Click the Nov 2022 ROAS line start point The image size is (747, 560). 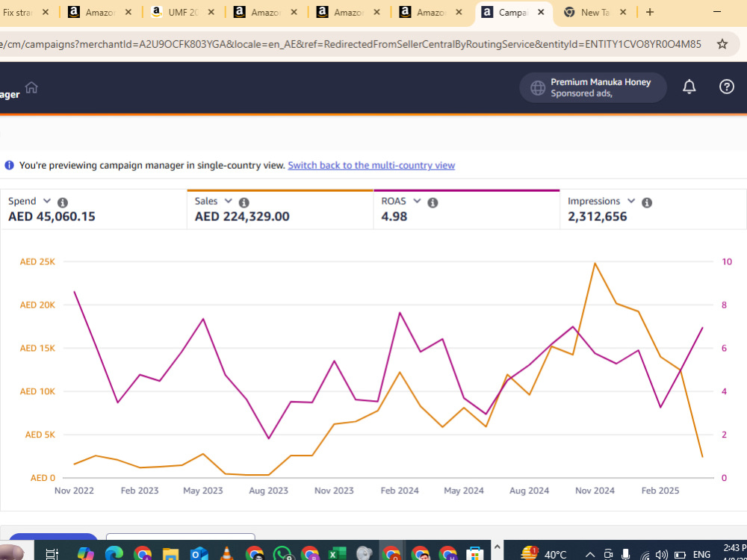pyautogui.click(x=74, y=291)
